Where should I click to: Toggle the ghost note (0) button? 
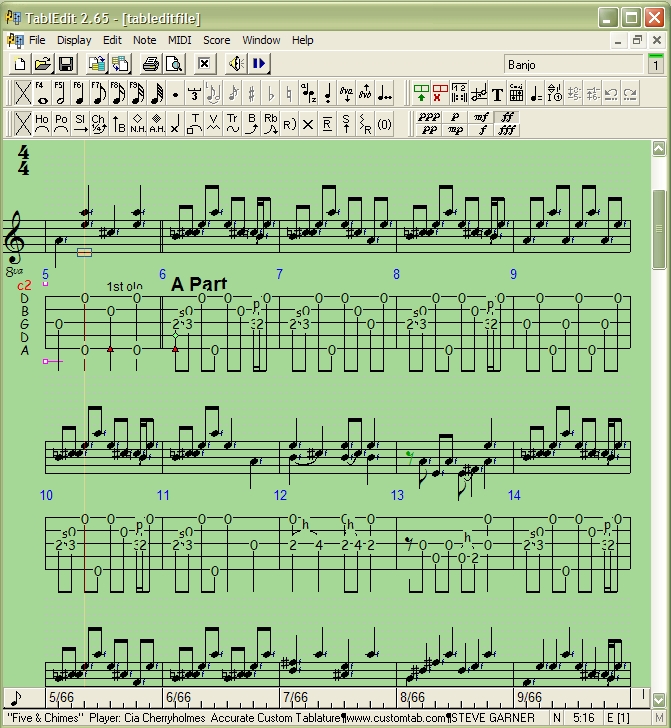[x=384, y=124]
